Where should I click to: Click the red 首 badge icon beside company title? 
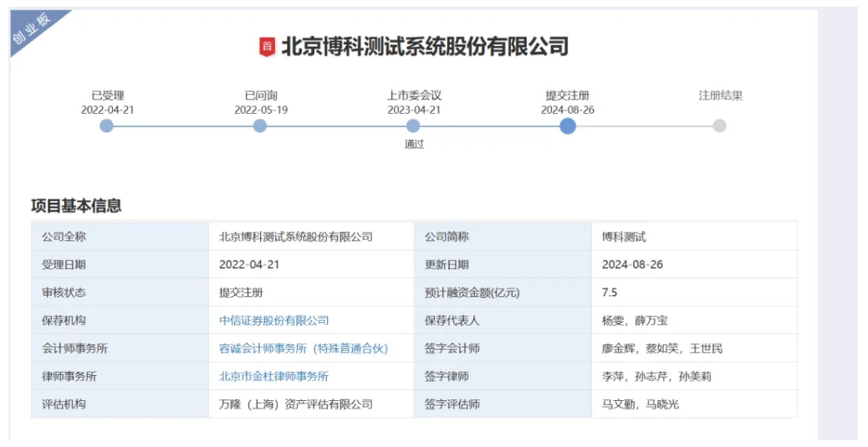click(x=268, y=47)
